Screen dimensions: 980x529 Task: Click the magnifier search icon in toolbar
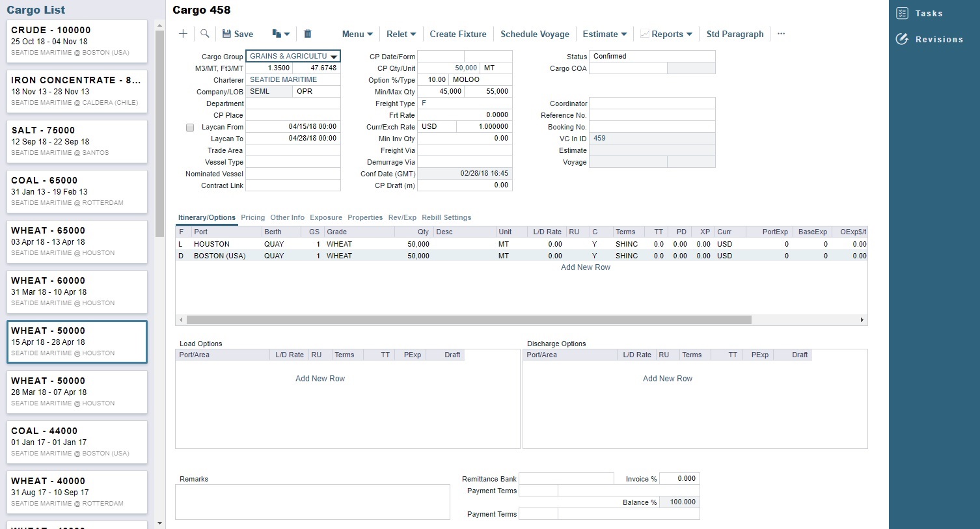[x=204, y=34]
